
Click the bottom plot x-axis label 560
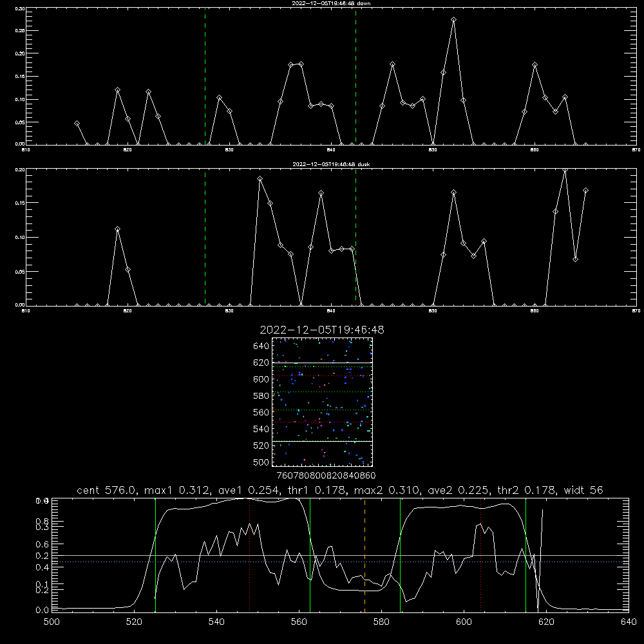tap(299, 622)
